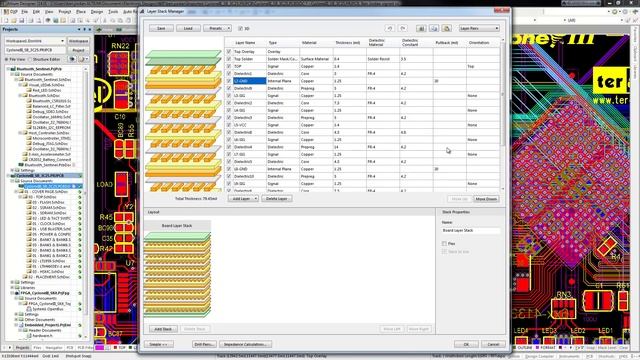
Task: Click the layer table vertical scrollbar
Action: [502, 114]
